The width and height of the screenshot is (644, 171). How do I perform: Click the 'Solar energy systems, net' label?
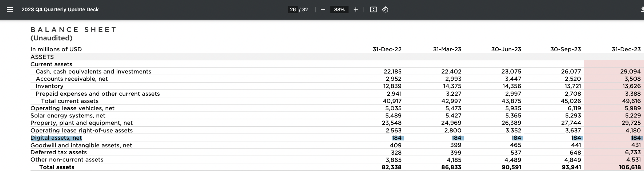coord(68,116)
